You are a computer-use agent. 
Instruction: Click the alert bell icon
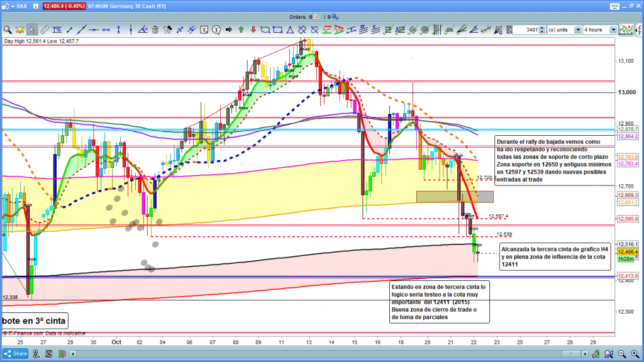(x=20, y=30)
